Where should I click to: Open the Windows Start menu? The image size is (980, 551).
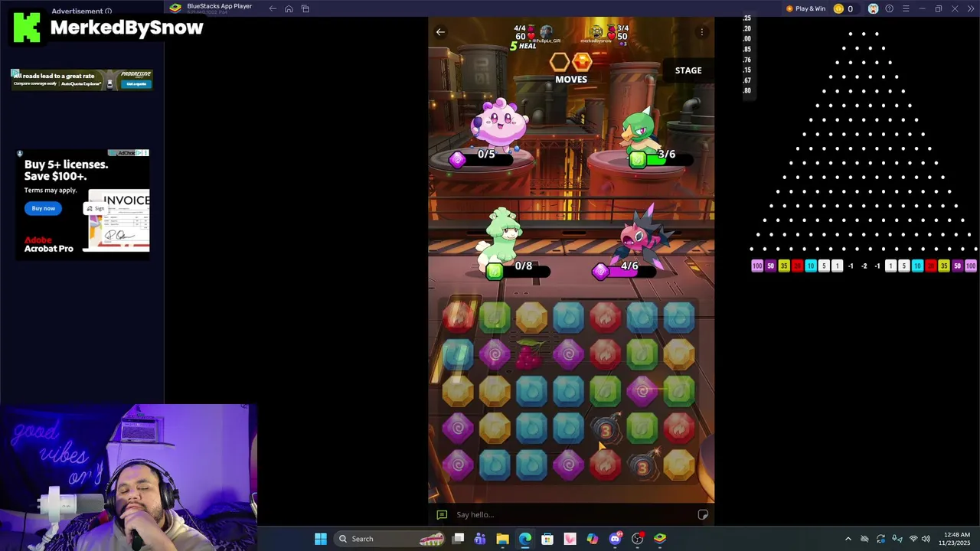coord(321,539)
